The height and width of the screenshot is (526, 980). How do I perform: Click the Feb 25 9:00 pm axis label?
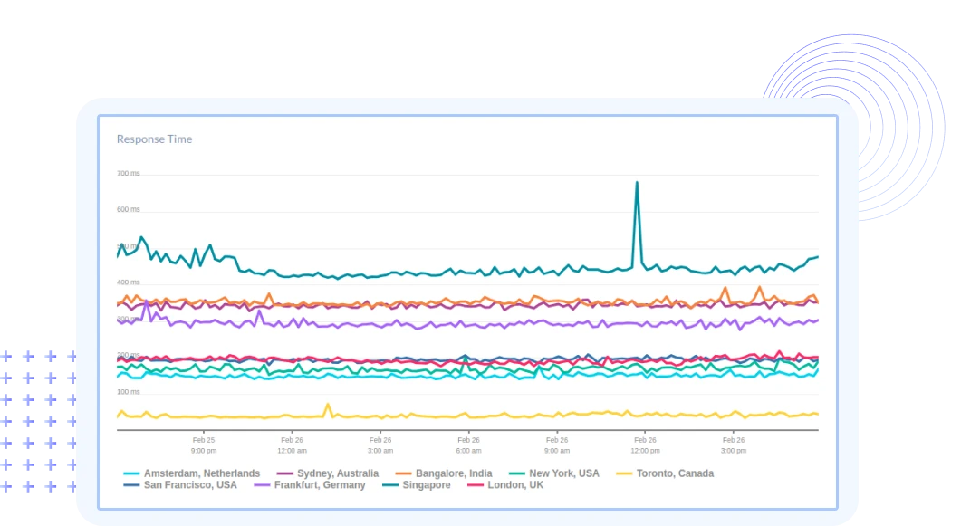[x=204, y=445]
